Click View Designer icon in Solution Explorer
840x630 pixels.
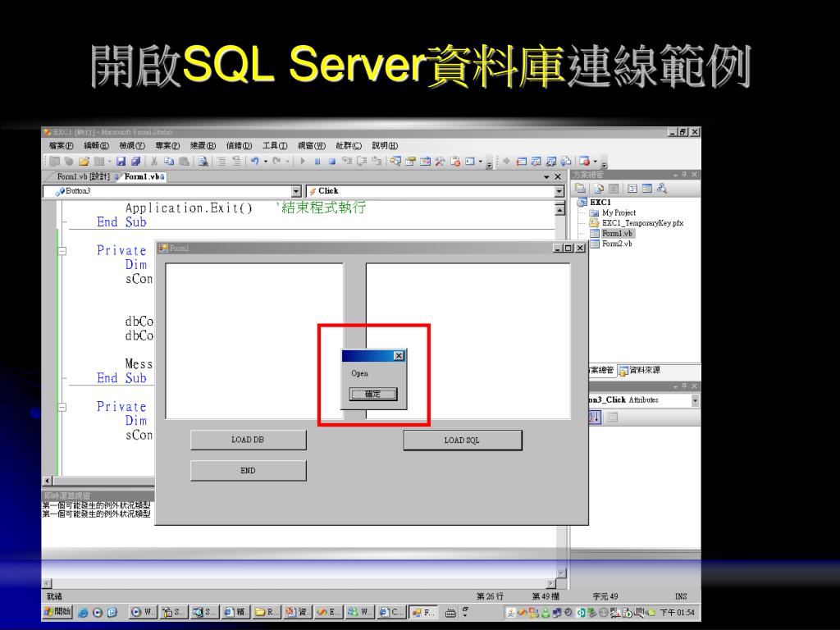tap(647, 189)
